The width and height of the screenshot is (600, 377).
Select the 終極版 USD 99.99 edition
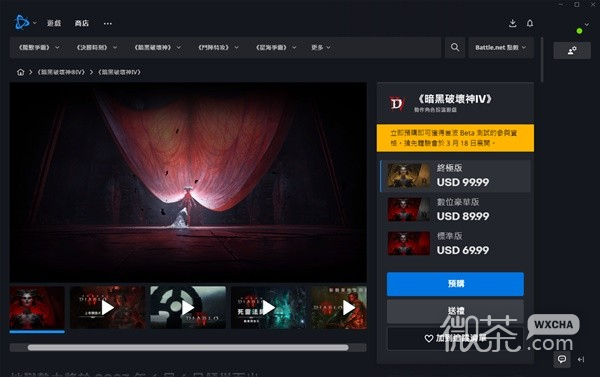click(x=455, y=176)
